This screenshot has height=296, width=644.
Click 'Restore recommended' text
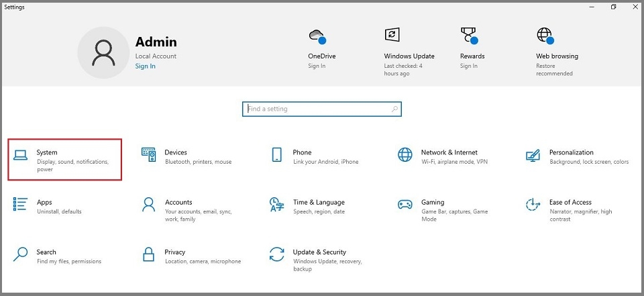pyautogui.click(x=554, y=70)
